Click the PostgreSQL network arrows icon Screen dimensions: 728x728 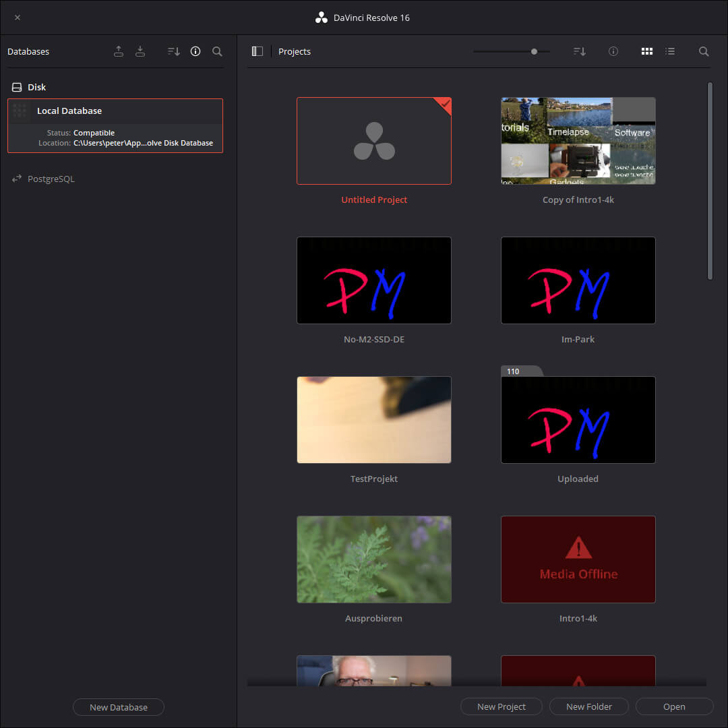coord(17,179)
